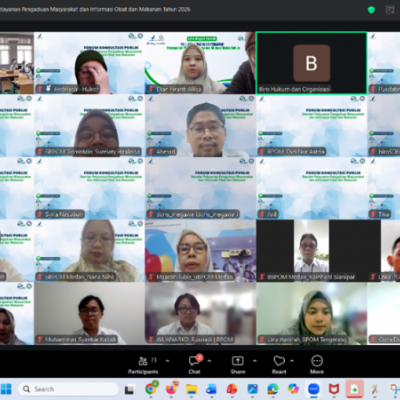
Task: Open the Windows Start menu
Action: [6, 389]
